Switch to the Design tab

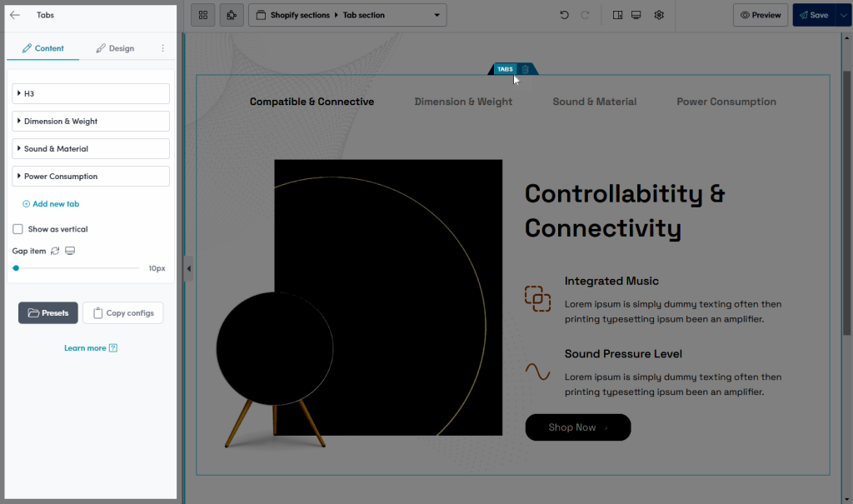115,48
